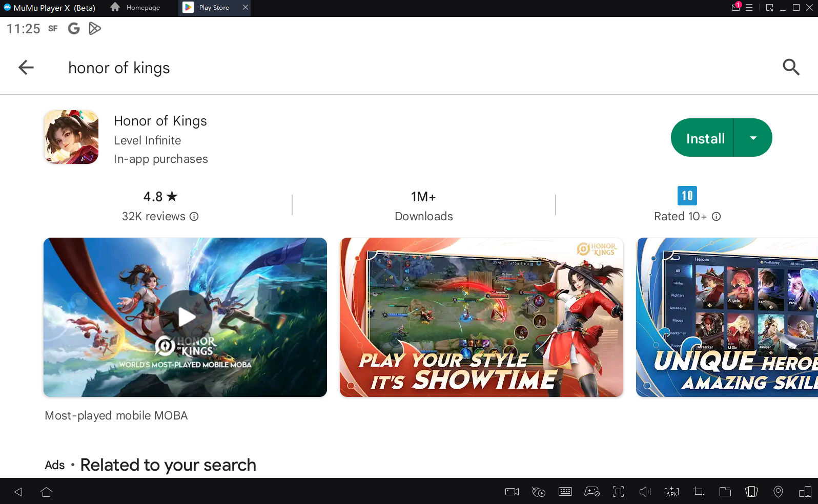The image size is (818, 504).
Task: Open the macro operation recorder icon
Action: tap(539, 492)
